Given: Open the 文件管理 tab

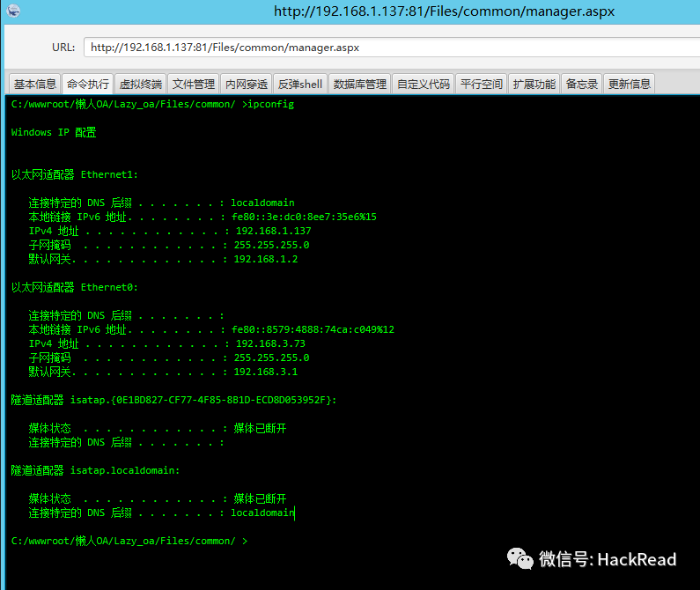Looking at the screenshot, I should [194, 84].
